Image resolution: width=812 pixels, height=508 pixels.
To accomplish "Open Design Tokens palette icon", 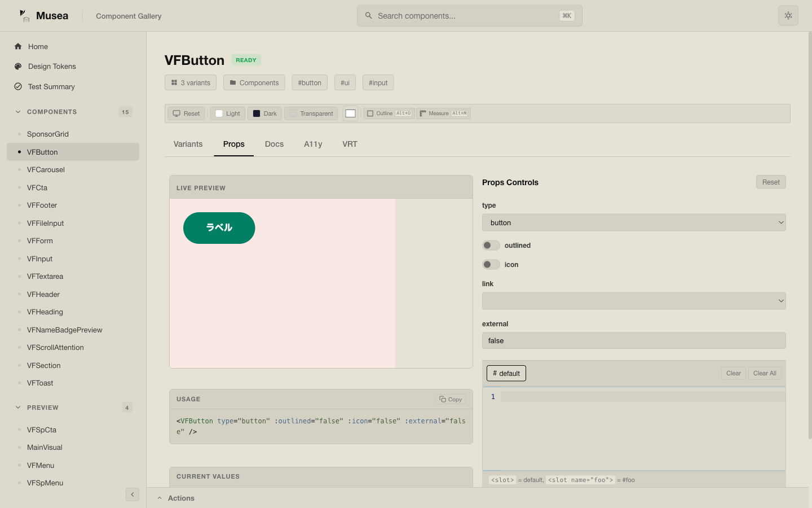I will (x=18, y=66).
